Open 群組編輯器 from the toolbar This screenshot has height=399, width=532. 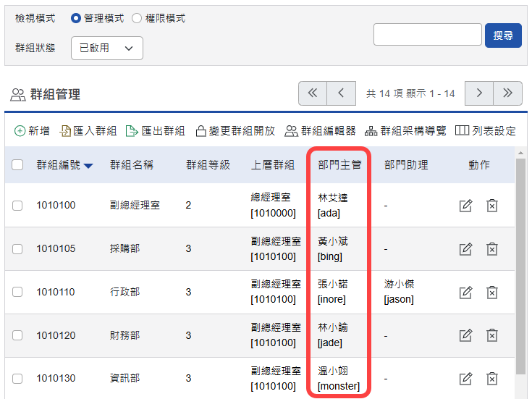[x=320, y=131]
